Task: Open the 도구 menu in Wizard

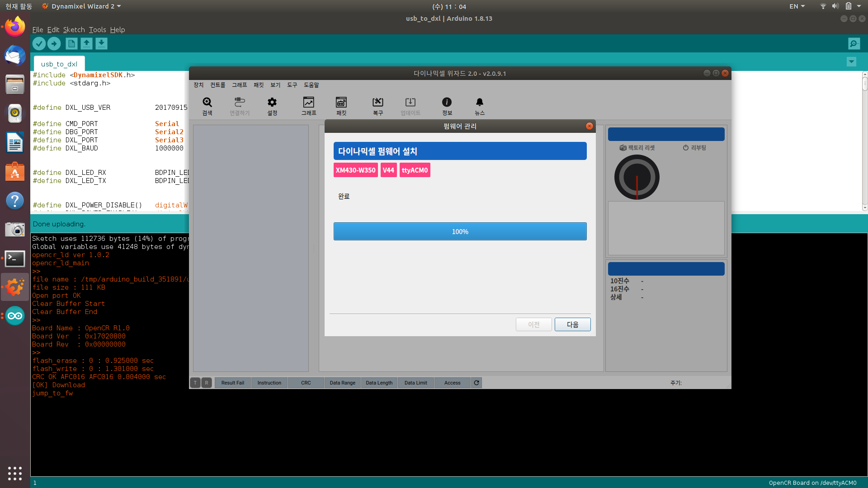Action: (292, 85)
